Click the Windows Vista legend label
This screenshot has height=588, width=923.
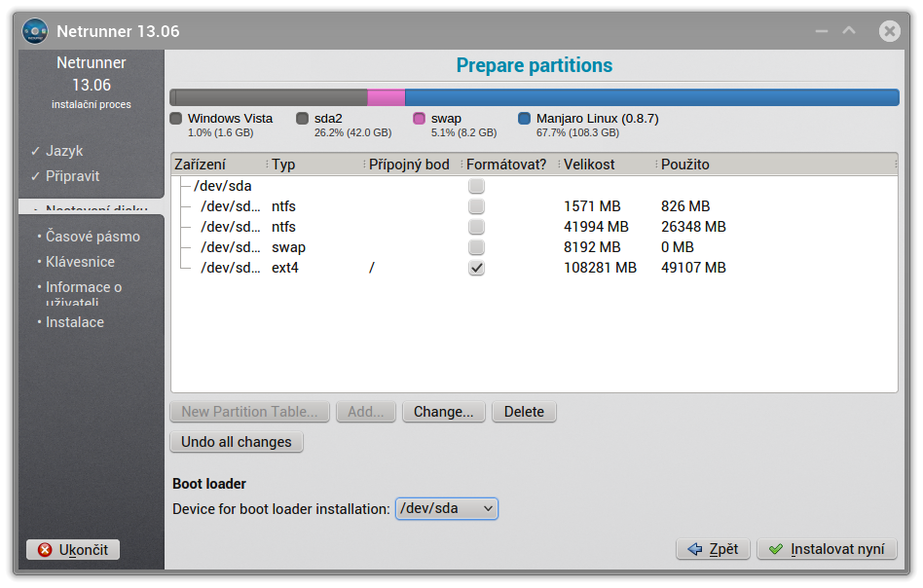click(x=230, y=119)
